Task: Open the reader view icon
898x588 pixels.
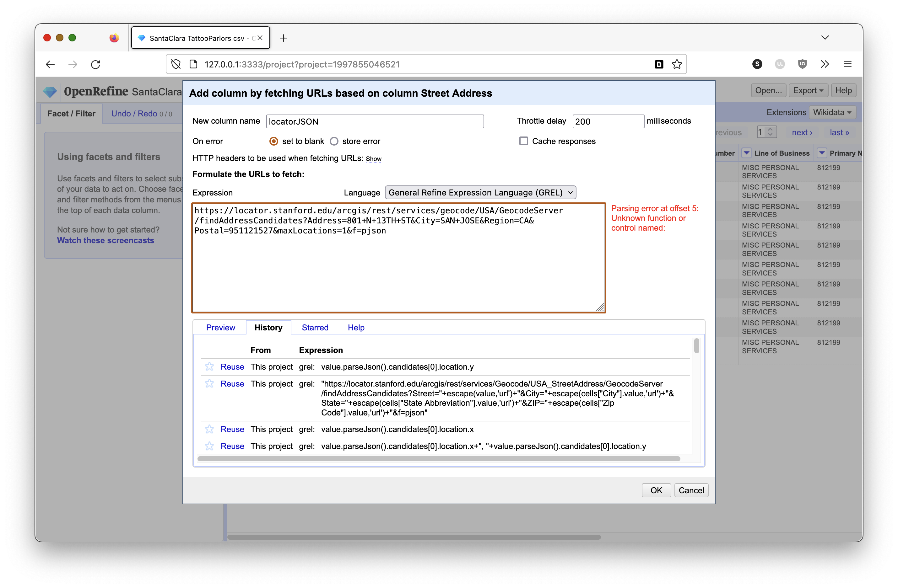Action: click(x=659, y=65)
